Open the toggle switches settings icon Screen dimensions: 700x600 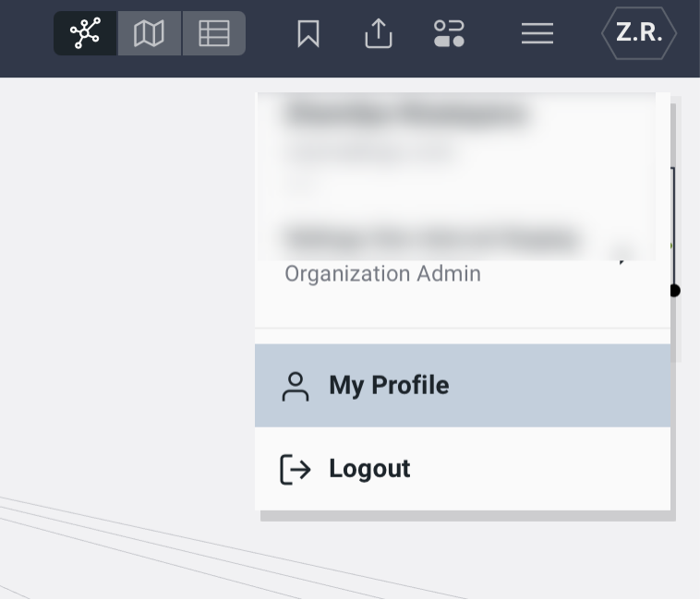pos(449,34)
